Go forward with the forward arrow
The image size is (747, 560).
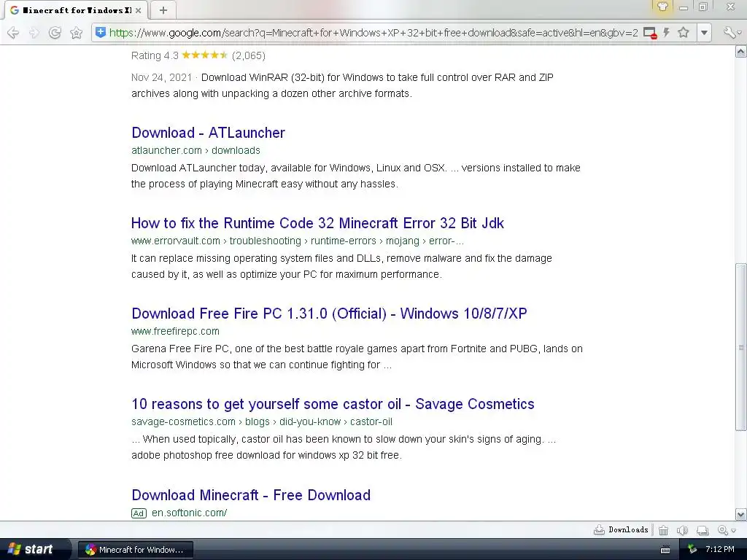(34, 33)
